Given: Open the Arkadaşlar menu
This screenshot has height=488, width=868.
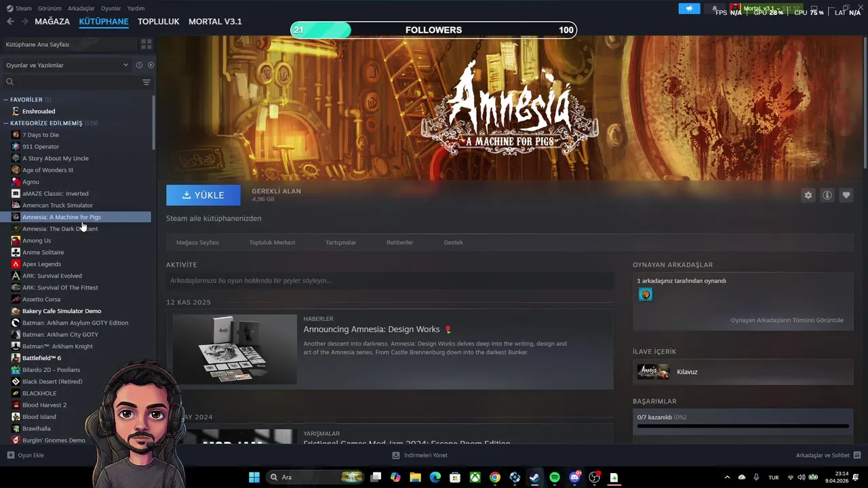Looking at the screenshot, I should click(x=81, y=8).
